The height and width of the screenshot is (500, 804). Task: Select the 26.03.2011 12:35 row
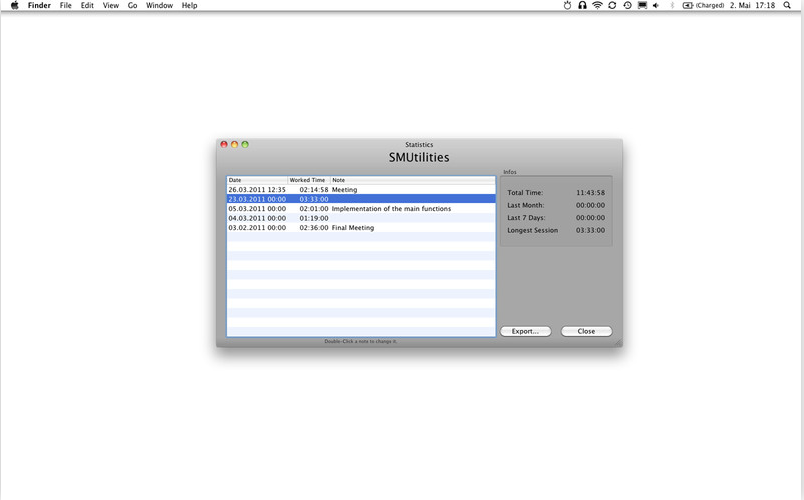click(361, 190)
